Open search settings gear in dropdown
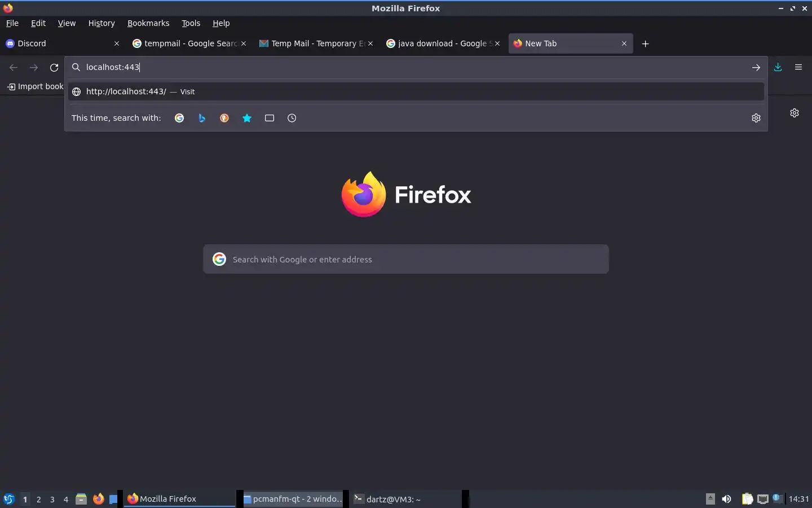The image size is (812, 508). tap(756, 118)
